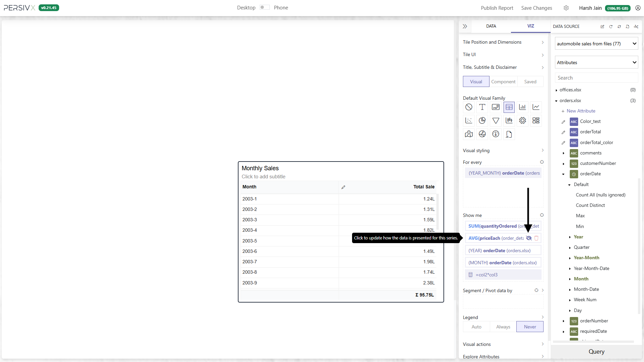Expand the Year-Month attribute node
Screen dimensions: 644x362
570,258
